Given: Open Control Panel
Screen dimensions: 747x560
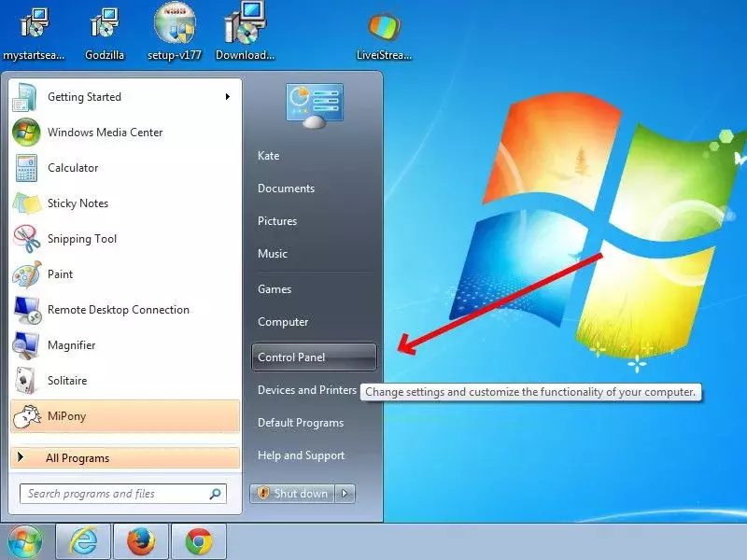Looking at the screenshot, I should coord(314,357).
